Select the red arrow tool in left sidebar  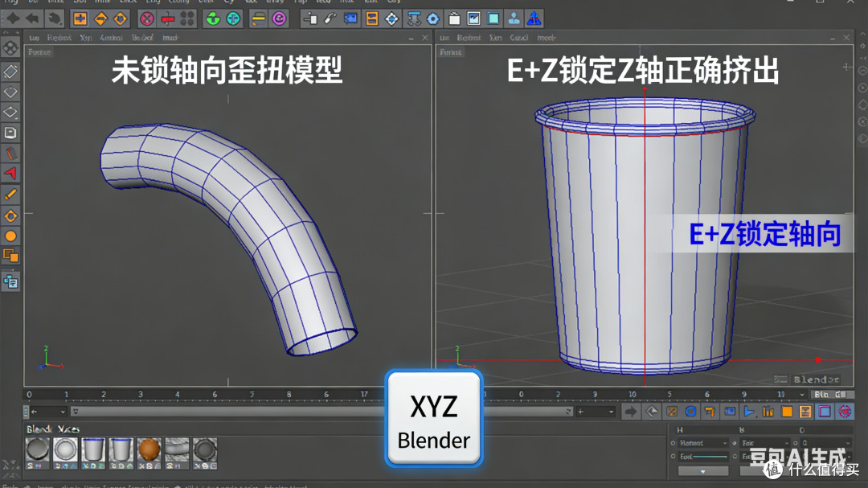10,174
